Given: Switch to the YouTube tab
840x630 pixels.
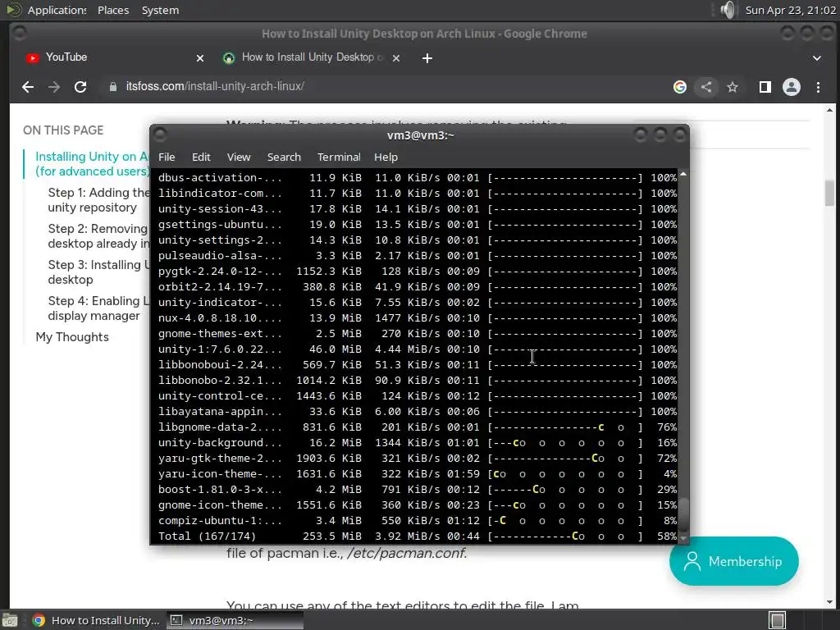Looking at the screenshot, I should [113, 57].
